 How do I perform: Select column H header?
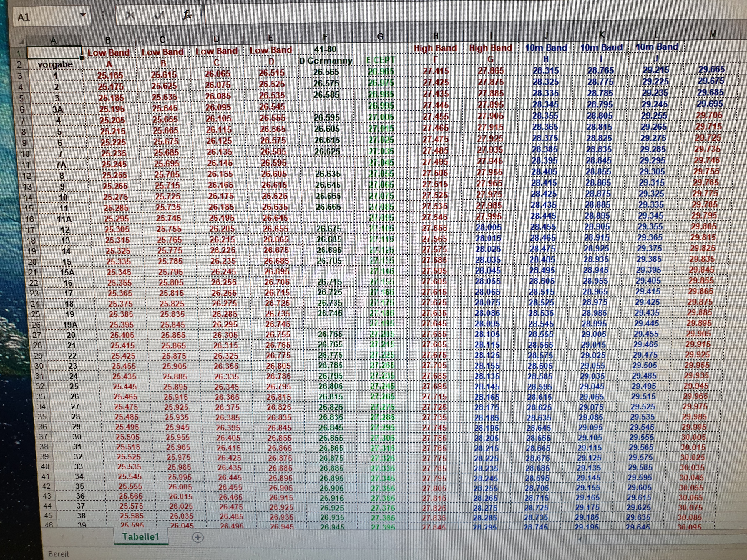[x=436, y=36]
